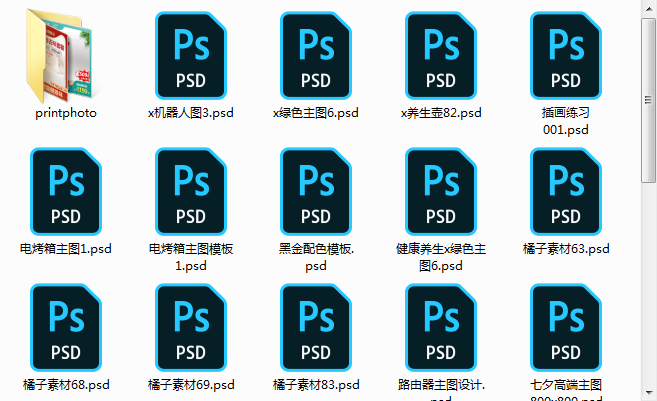Click the scrollbar down arrow
Image resolution: width=657 pixels, height=401 pixels.
[648, 393]
